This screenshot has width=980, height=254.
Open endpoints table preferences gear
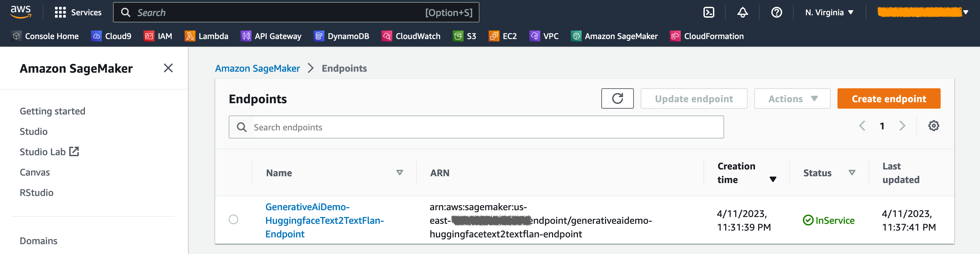coord(933,126)
